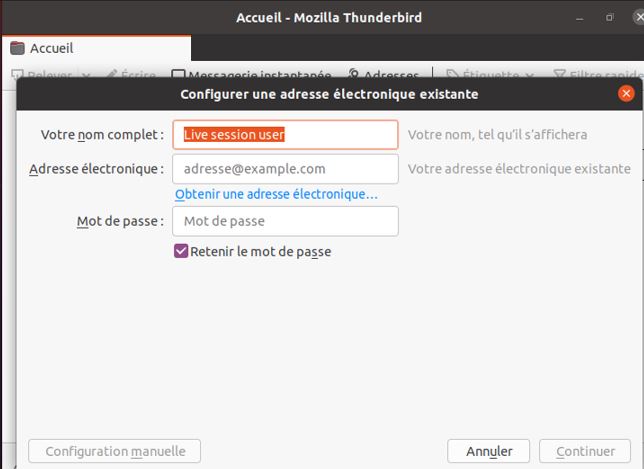
Task: Click the Écrire pencil toolbar icon
Action: 112,75
